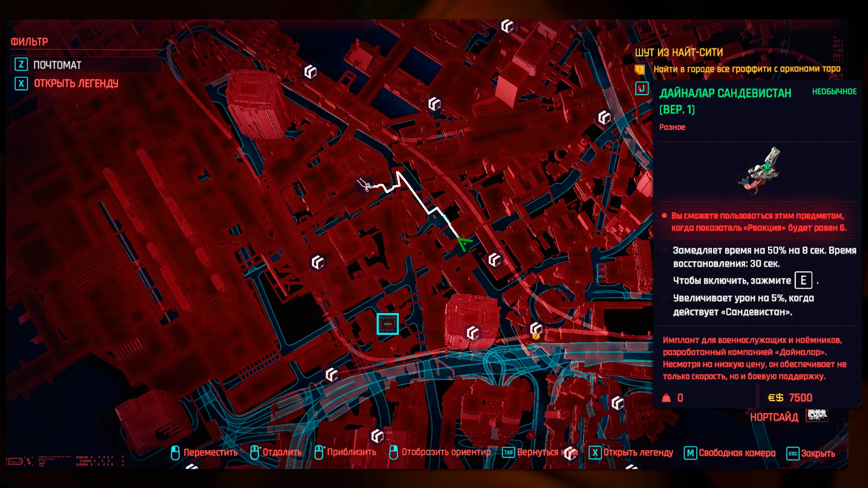
Task: Click the Разное category label
Action: tap(672, 127)
